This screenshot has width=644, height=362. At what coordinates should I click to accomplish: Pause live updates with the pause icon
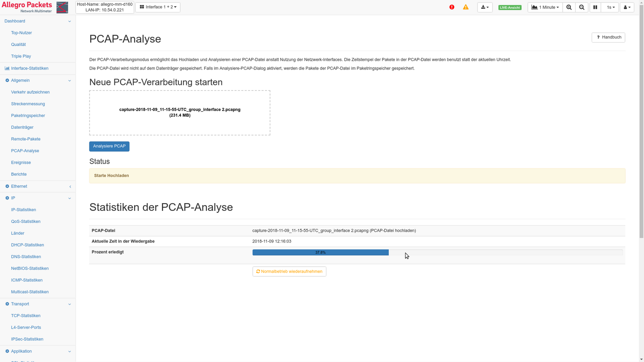coord(595,7)
